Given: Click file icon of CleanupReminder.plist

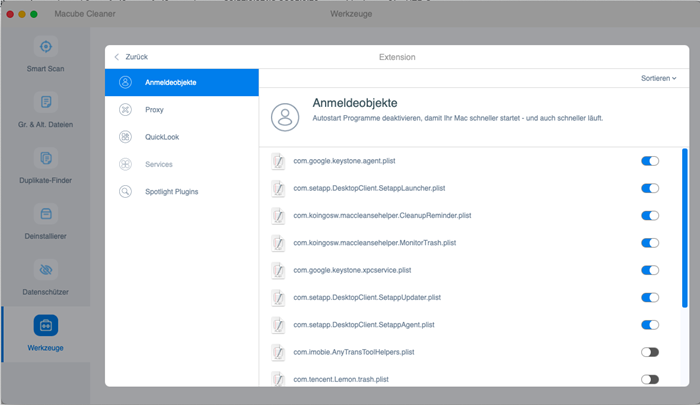Looking at the screenshot, I should coord(278,216).
